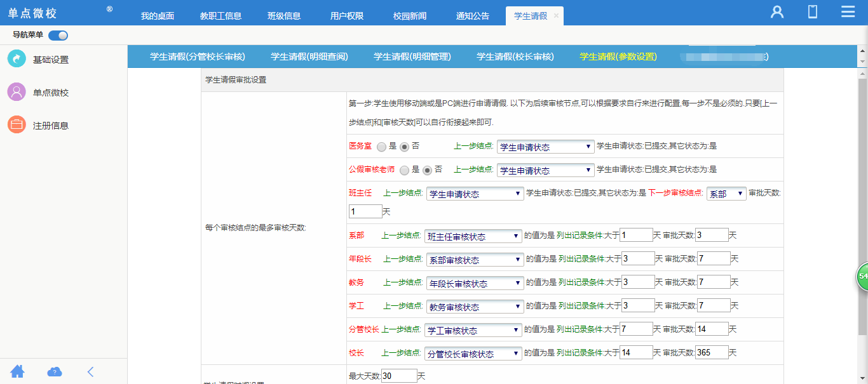Open 学生请假(校长审核) submenu
The width and height of the screenshot is (868, 384).
click(x=515, y=56)
